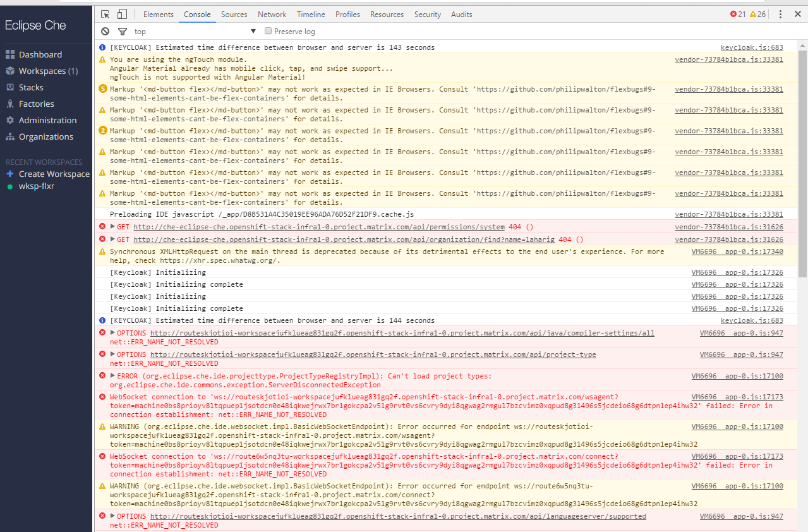Open the Profiles tab
Viewport: 808px width, 532px height.
tap(347, 15)
